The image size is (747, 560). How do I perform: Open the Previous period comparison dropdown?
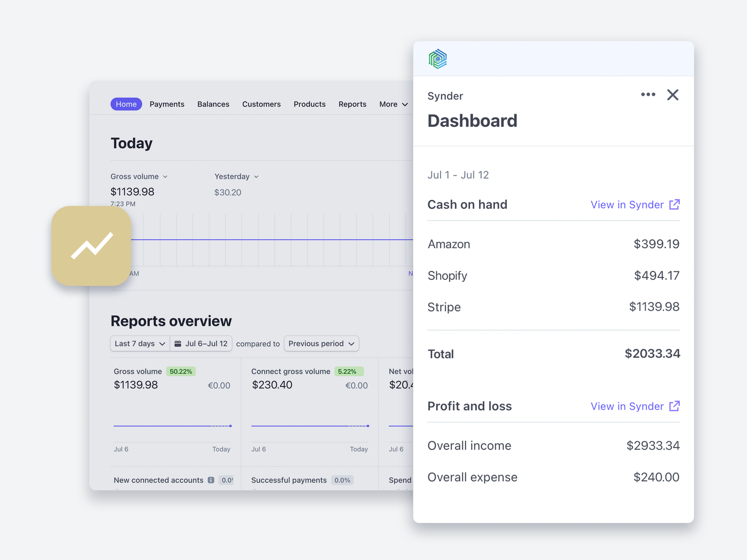[x=321, y=343]
